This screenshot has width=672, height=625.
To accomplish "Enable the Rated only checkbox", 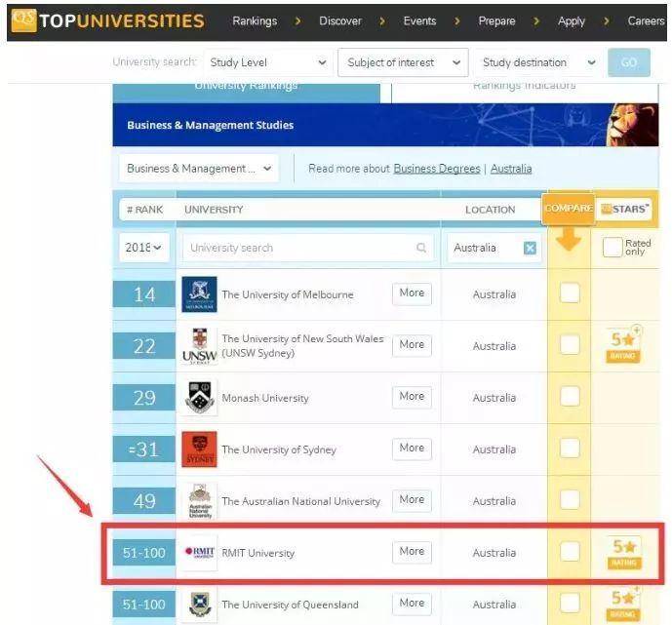I will coord(612,248).
